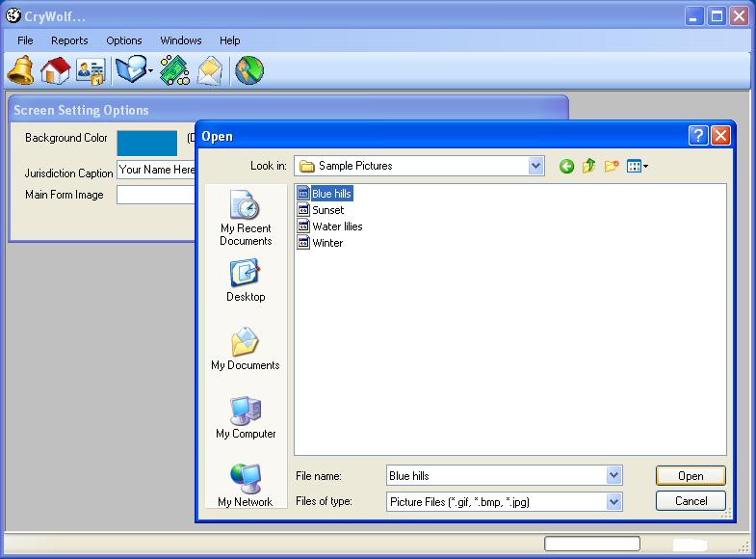
Task: Click the File name input box
Action: (x=497, y=475)
